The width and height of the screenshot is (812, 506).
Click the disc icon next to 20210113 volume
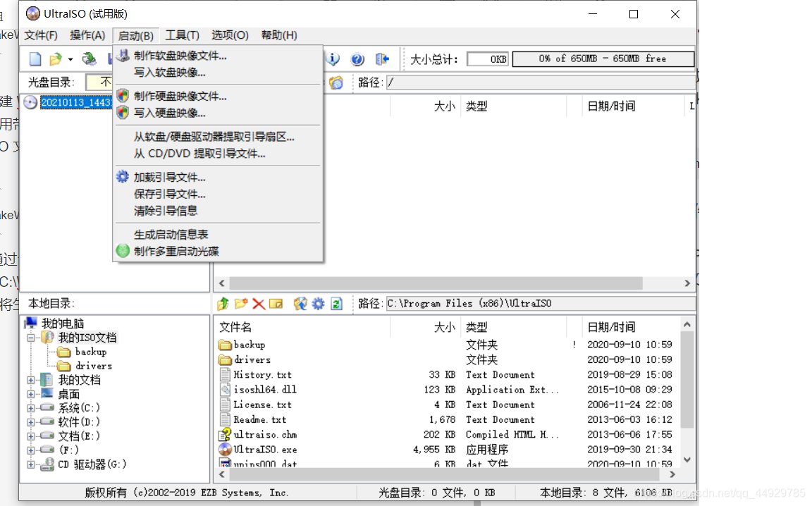(30, 103)
